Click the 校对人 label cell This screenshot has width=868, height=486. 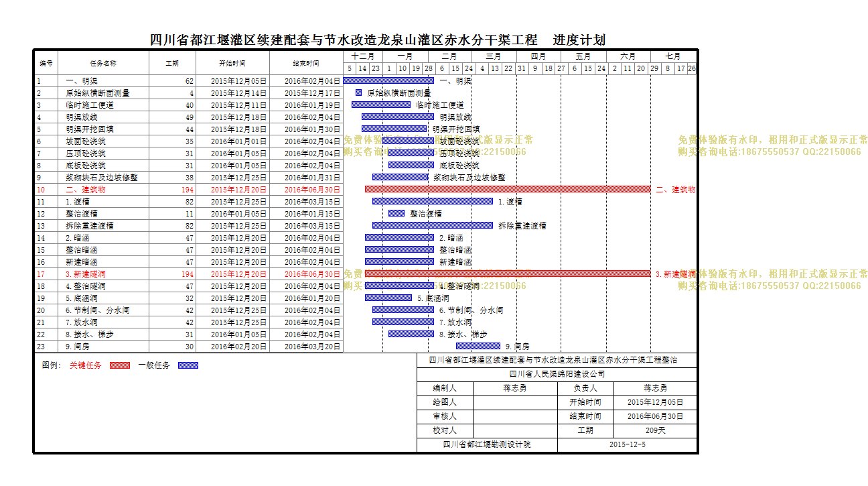445,430
